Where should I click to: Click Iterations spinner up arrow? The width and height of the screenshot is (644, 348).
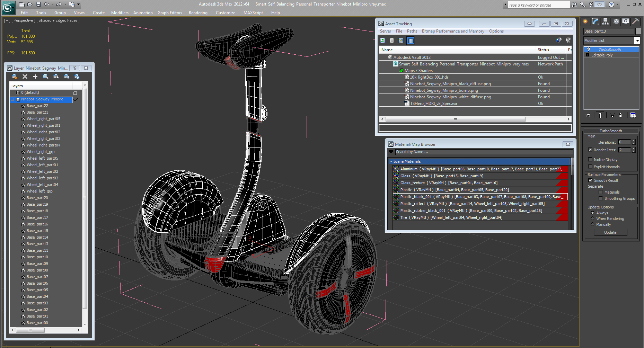[x=633, y=141]
